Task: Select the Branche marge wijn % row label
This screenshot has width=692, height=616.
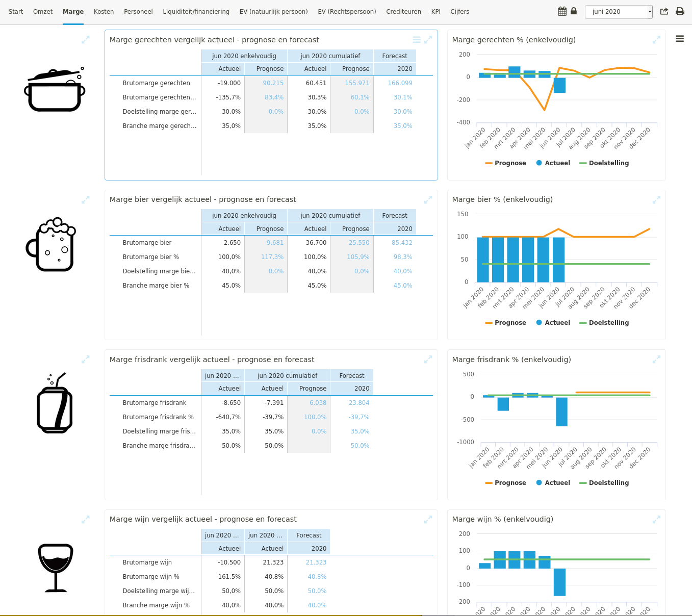Action: [x=156, y=605]
